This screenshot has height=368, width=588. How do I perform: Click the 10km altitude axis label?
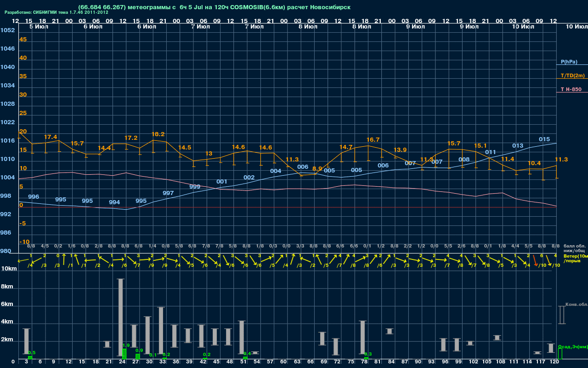pyautogui.click(x=9, y=269)
